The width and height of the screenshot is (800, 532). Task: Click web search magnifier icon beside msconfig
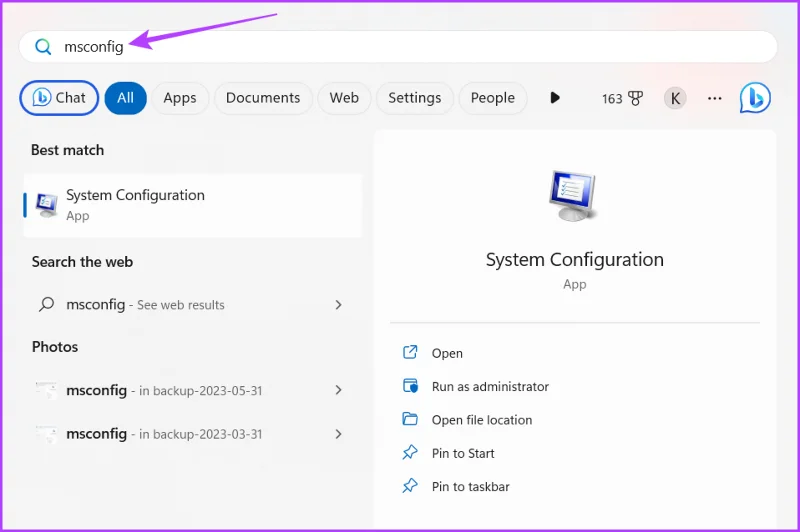pyautogui.click(x=46, y=305)
